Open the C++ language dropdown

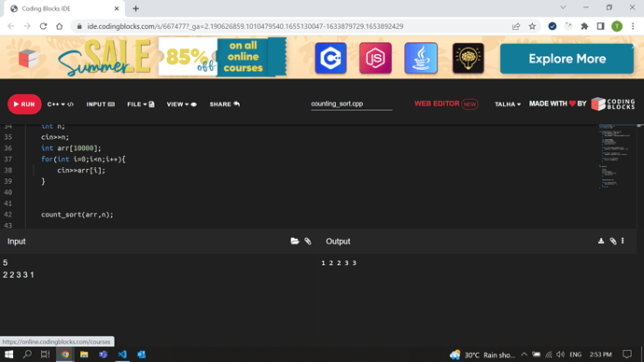tap(60, 104)
